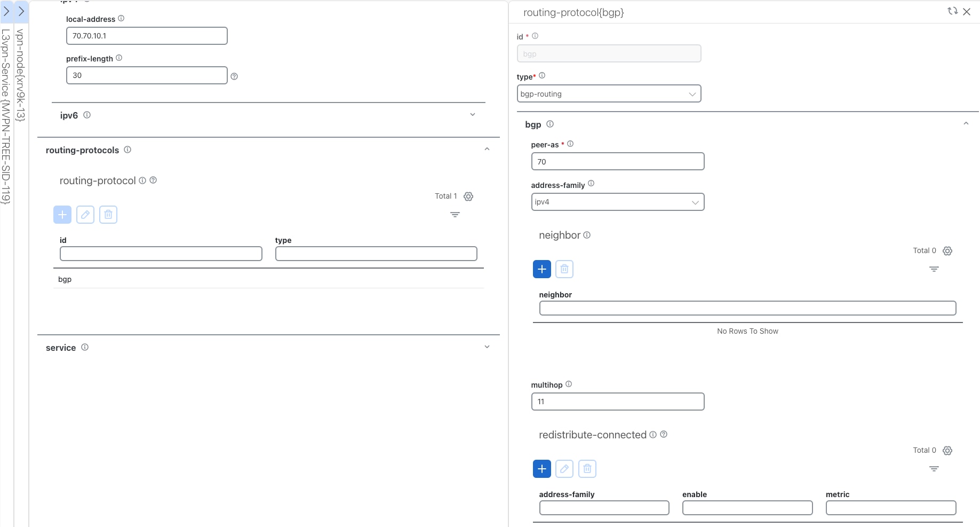This screenshot has height=527, width=980.
Task: Open the type dropdown showing bgp-routing
Action: click(692, 93)
